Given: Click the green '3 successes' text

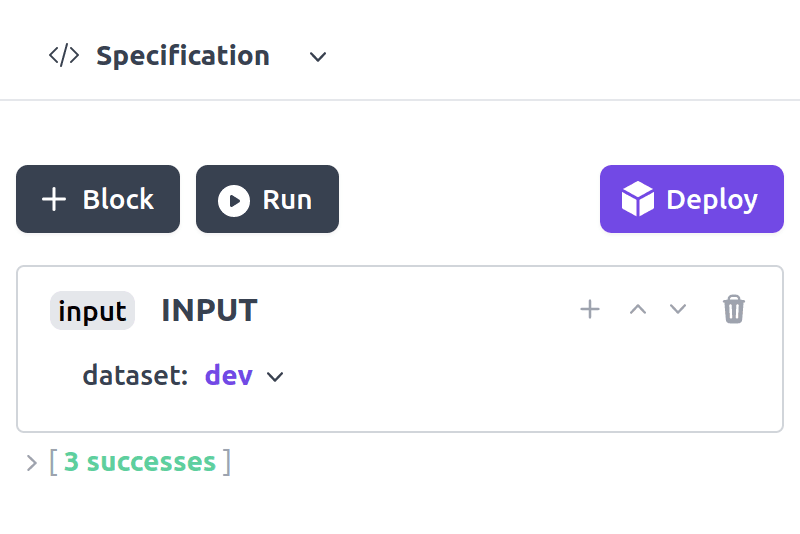Looking at the screenshot, I should pyautogui.click(x=140, y=462).
